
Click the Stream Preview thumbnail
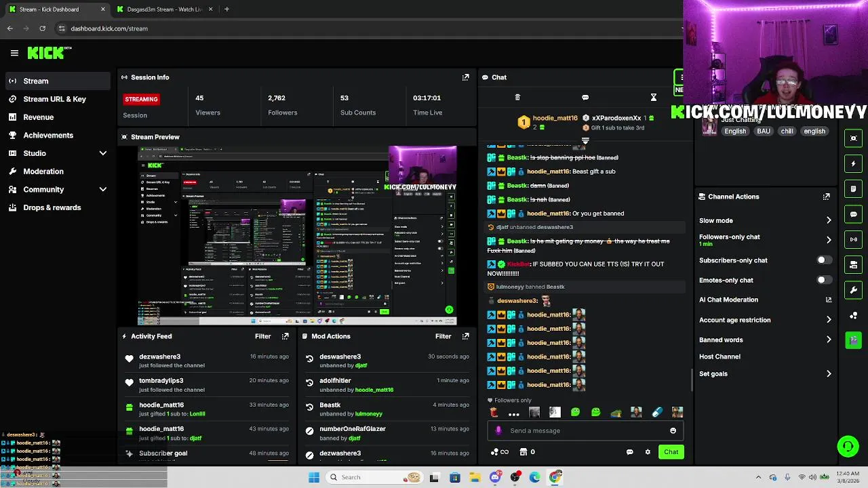point(297,235)
